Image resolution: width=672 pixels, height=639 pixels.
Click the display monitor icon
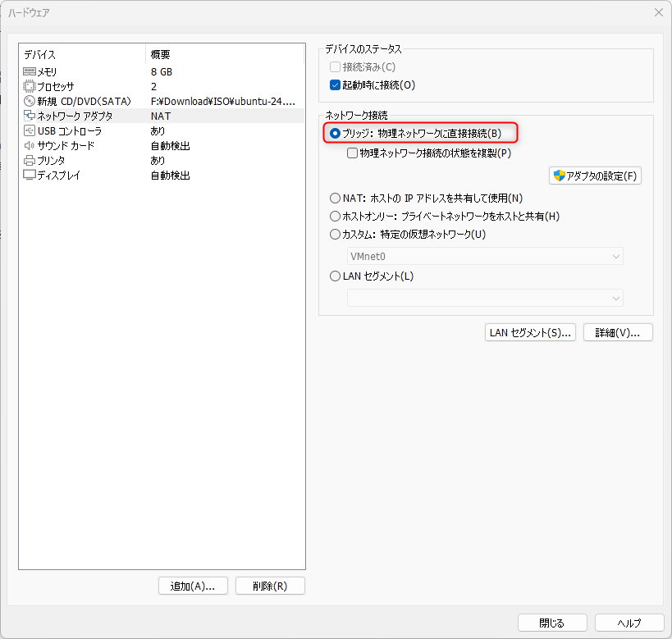click(30, 175)
